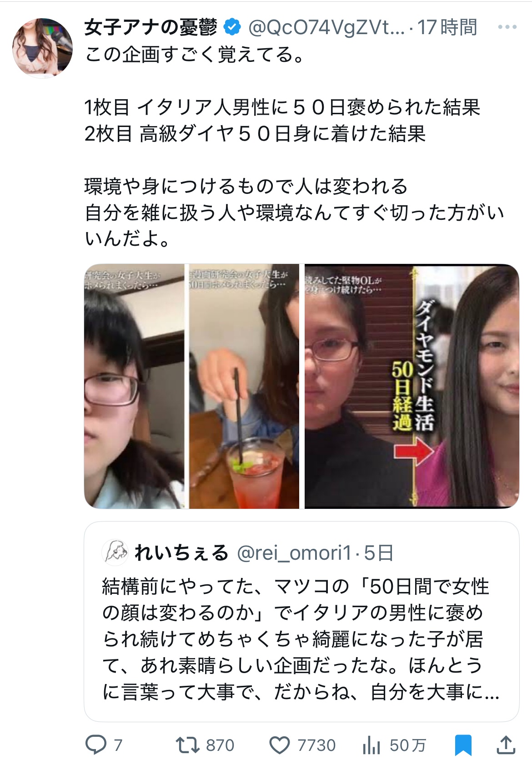Open the 女子アナの憂鬱 display name
532x765 pixels.
point(151,27)
